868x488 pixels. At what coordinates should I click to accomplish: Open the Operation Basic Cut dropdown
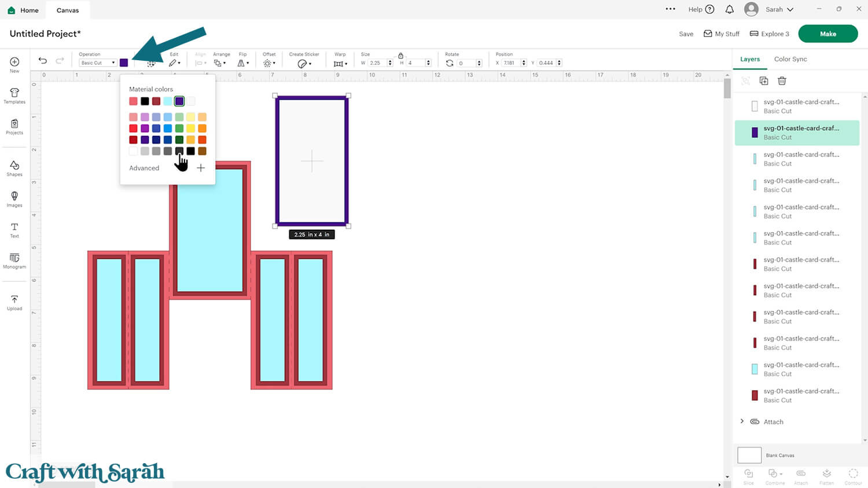98,63
